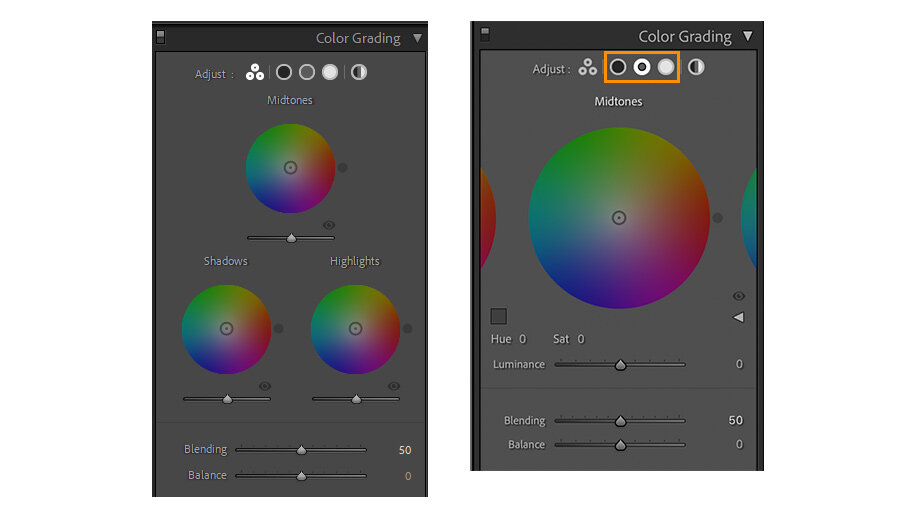Select Shadows adjust icon in left panel
Image resolution: width=920 pixels, height=518 pixels.
284,72
